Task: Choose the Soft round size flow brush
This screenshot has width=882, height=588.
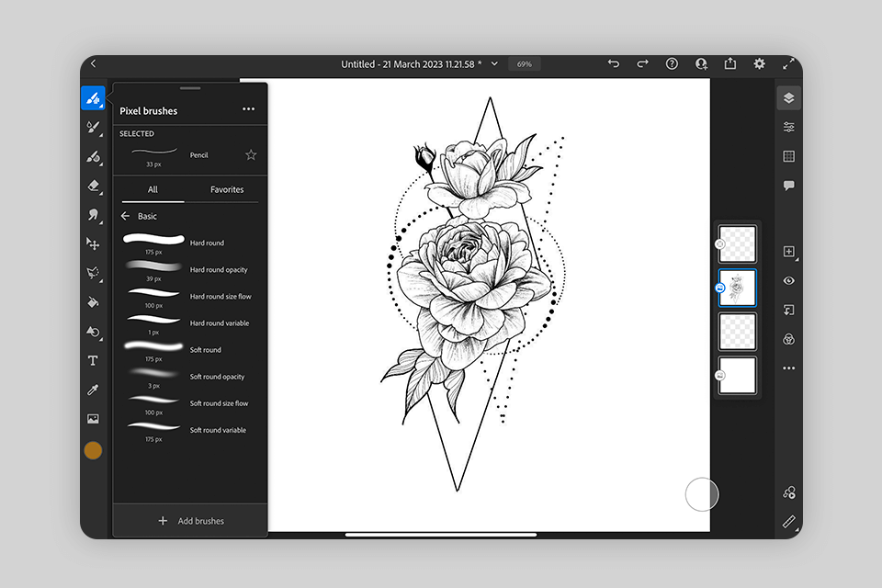Action: tap(190, 403)
